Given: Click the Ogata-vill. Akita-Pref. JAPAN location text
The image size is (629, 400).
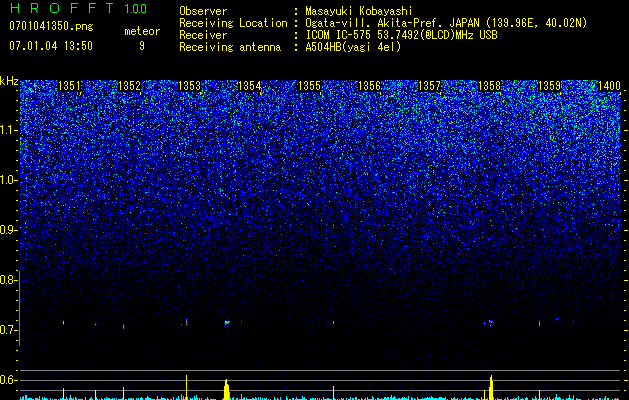Looking at the screenshot, I should [x=446, y=23].
